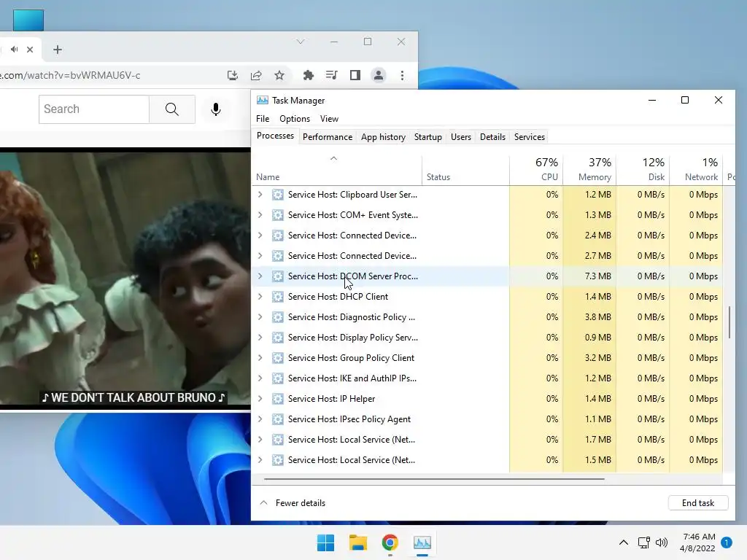The image size is (747, 560).
Task: Sort by the Memory column header
Action: pos(589,169)
